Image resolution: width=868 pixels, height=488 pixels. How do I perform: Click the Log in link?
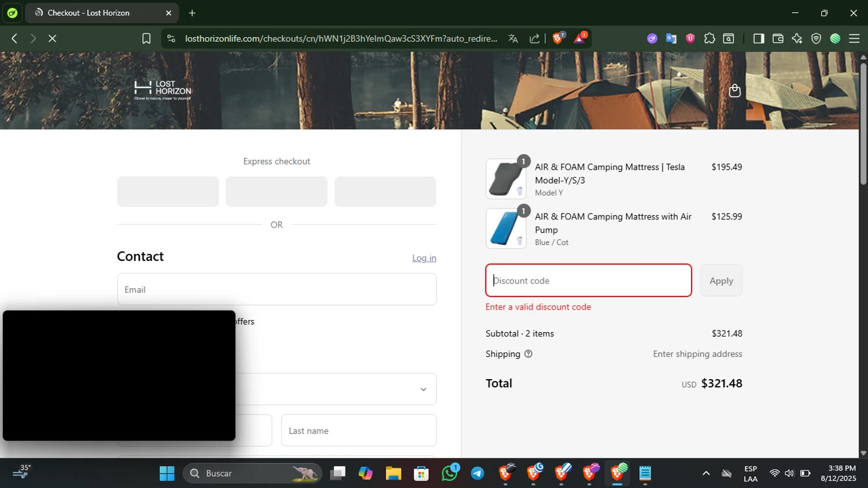point(424,258)
